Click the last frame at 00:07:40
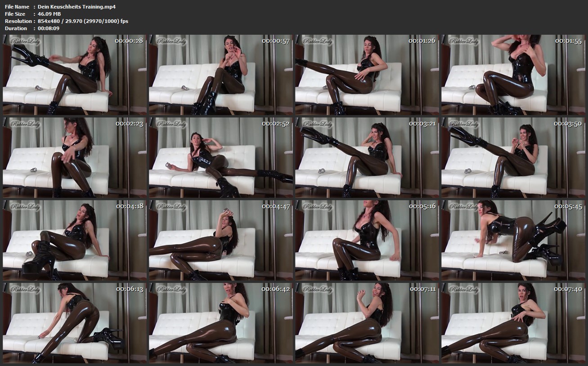This screenshot has height=366, width=588. [x=513, y=323]
